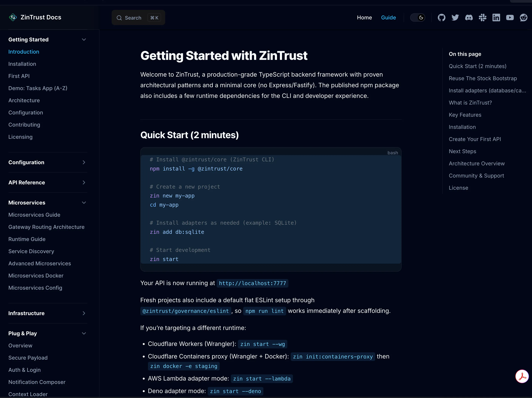The image size is (532, 398).
Task: Open the Runtime Guide page
Action: click(x=27, y=239)
